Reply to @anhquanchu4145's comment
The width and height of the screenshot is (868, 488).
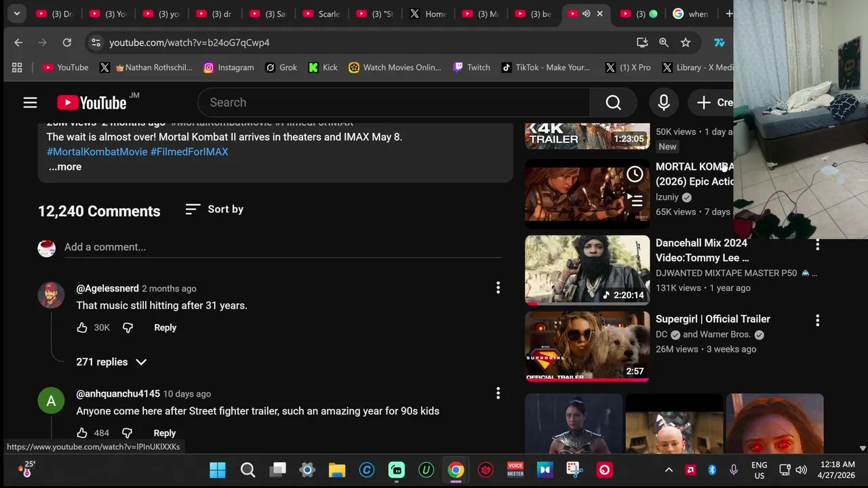165,432
